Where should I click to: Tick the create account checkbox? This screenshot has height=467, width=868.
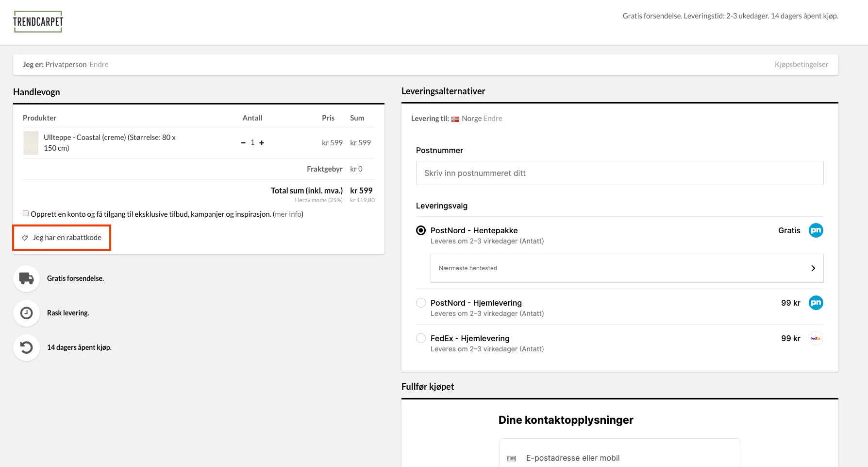pos(26,213)
